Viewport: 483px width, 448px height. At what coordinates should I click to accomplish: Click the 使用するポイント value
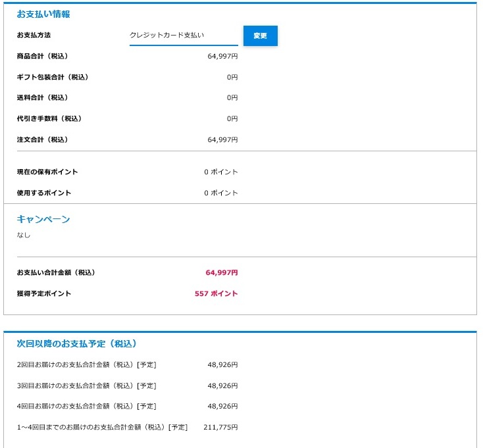click(220, 193)
